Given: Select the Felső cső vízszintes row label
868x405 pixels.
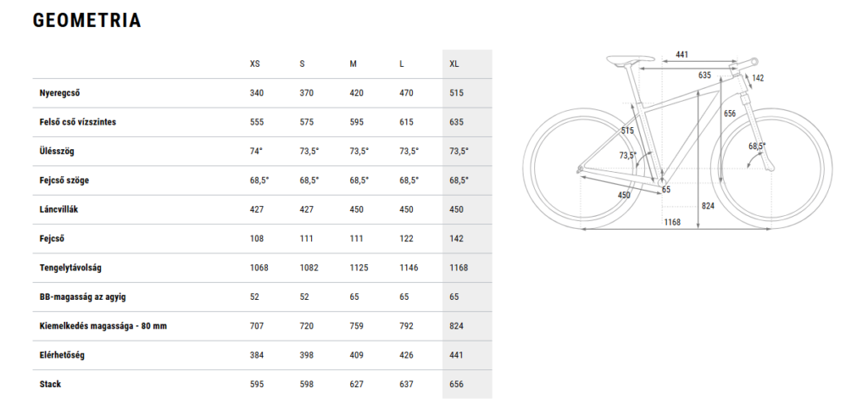Looking at the screenshot, I should [78, 122].
